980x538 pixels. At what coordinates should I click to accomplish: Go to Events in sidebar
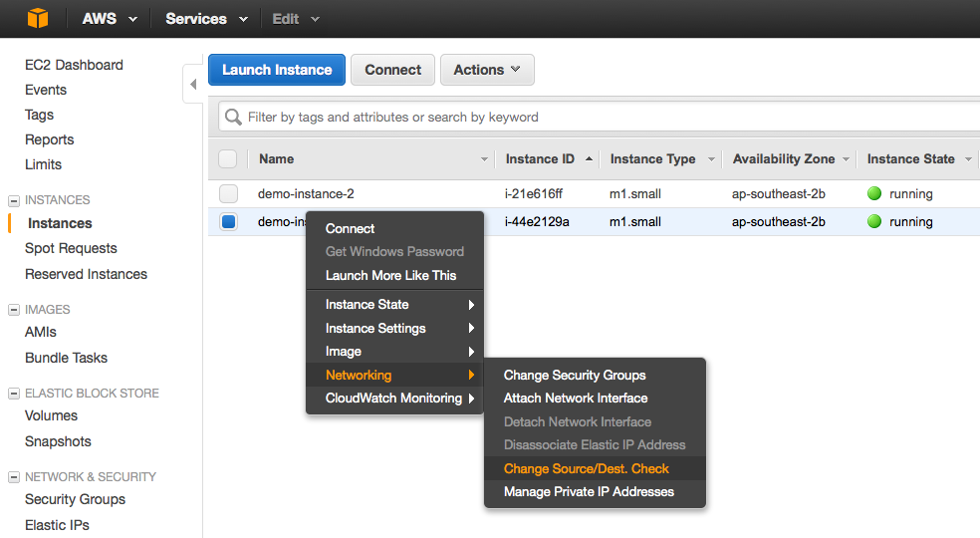46,90
